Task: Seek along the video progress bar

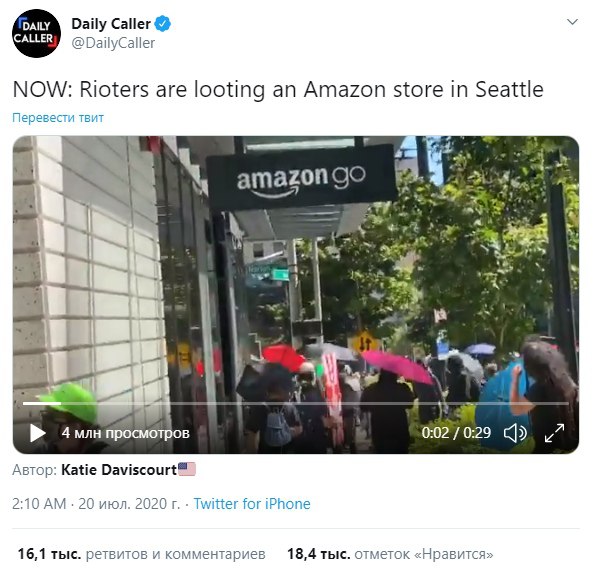Action: [x=296, y=403]
